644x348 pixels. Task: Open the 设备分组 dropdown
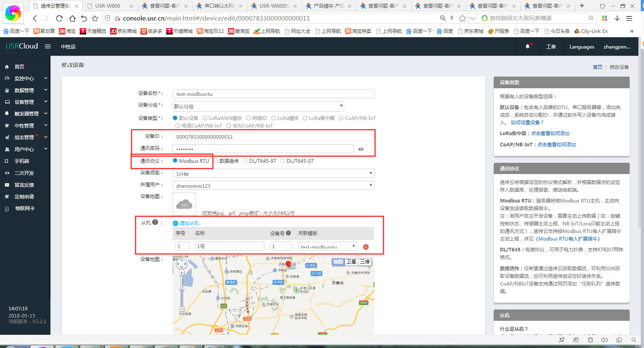tap(258, 106)
